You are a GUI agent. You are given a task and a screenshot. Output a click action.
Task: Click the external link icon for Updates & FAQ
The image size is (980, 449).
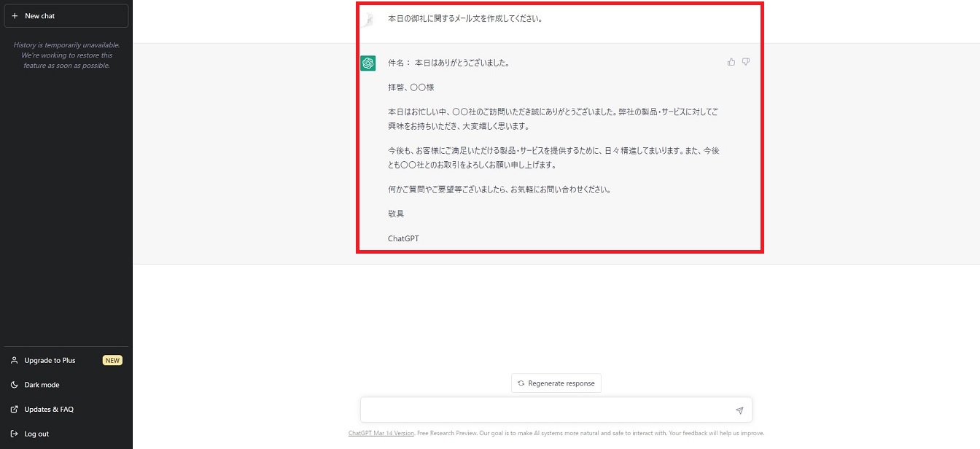[15, 410]
